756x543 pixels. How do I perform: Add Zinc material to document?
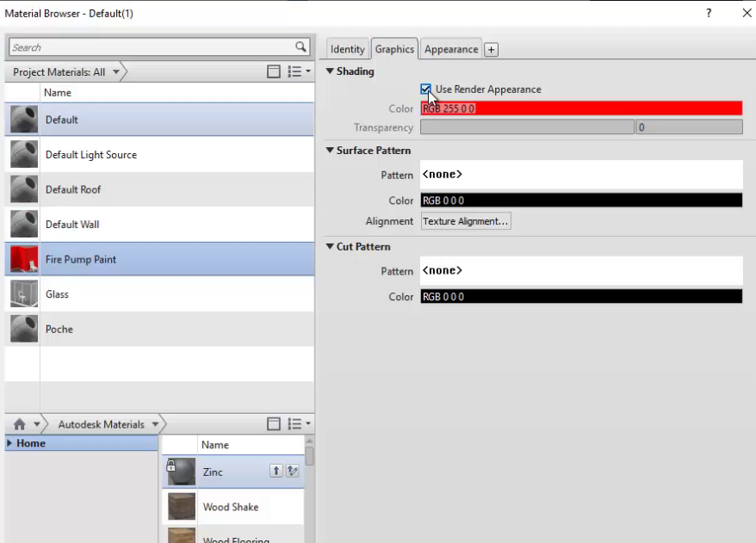[276, 471]
